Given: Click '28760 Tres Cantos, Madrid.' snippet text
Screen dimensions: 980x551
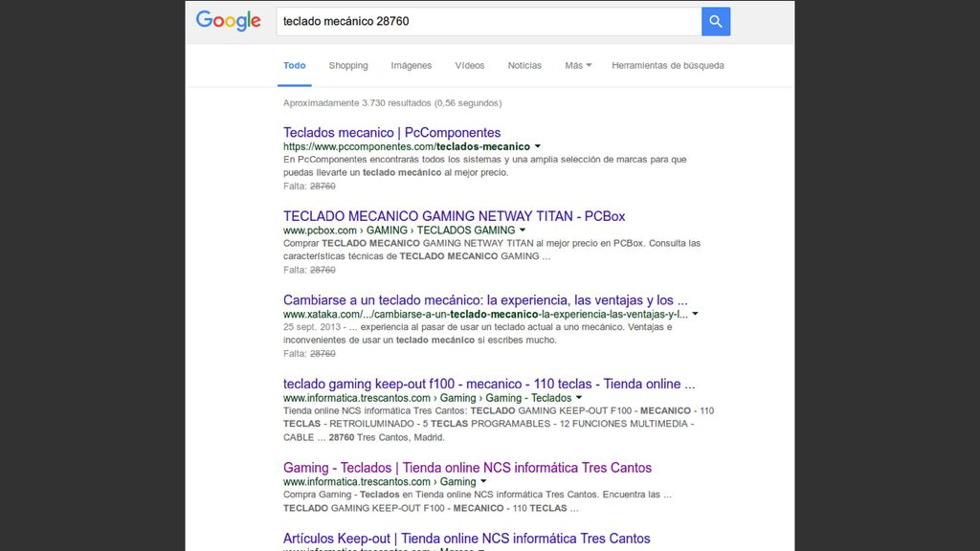Looking at the screenshot, I should click(387, 437).
